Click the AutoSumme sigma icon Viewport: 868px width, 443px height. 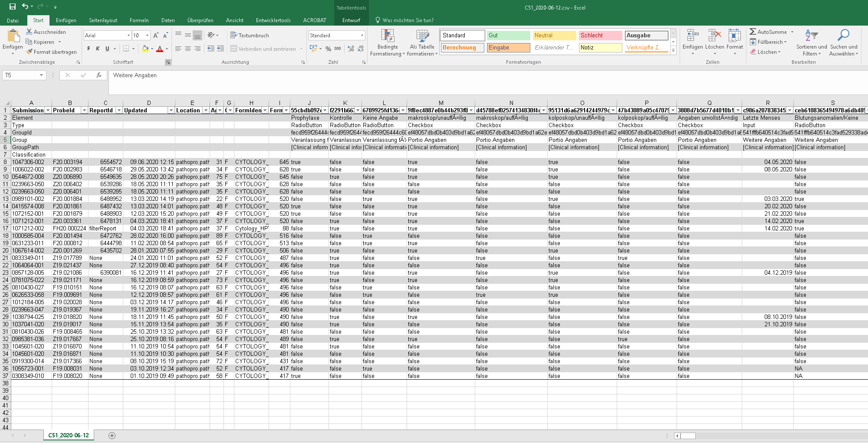pyautogui.click(x=753, y=32)
